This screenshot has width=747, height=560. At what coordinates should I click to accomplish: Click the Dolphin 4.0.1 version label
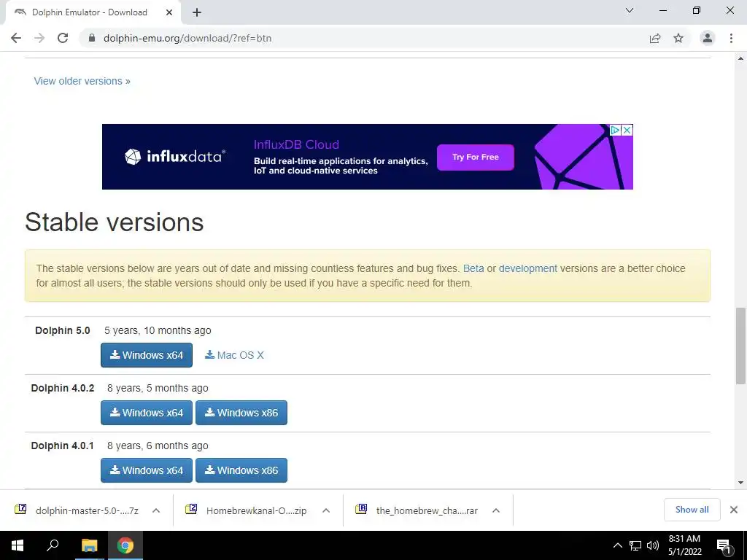pos(63,446)
